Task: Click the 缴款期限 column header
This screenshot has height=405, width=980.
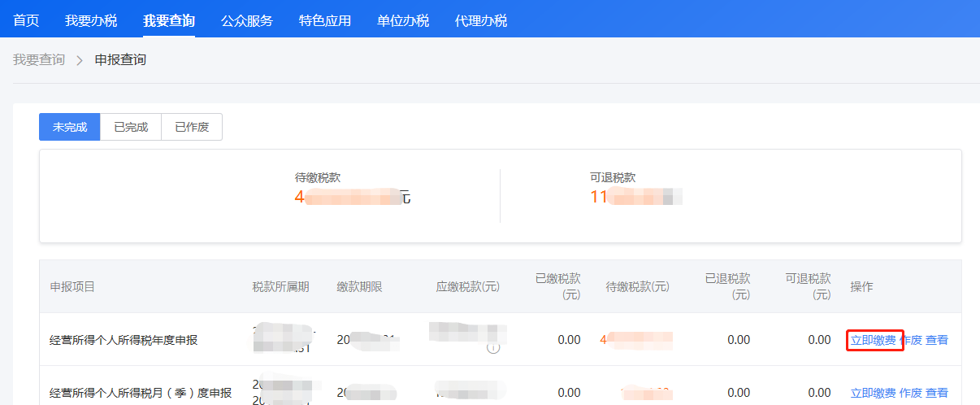Action: click(x=359, y=286)
